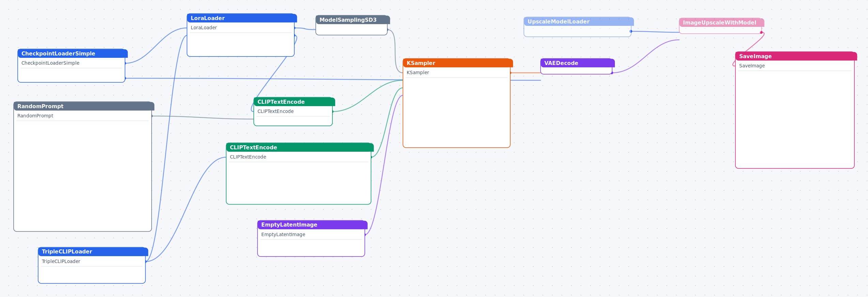This screenshot has width=868, height=297.
Task: Select the orange KSampler title bar
Action: click(458, 63)
